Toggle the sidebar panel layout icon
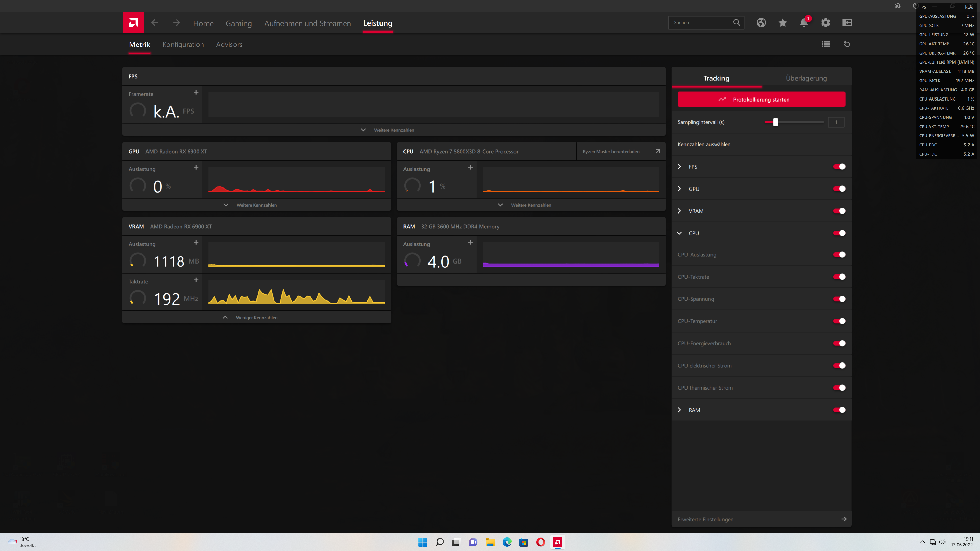The image size is (980, 551). coord(847,23)
